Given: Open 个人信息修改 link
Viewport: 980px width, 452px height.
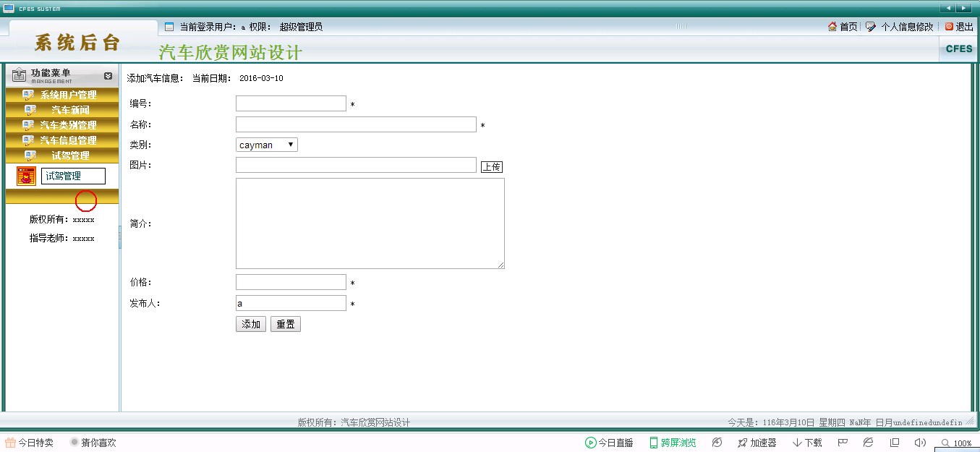Looking at the screenshot, I should [x=907, y=27].
